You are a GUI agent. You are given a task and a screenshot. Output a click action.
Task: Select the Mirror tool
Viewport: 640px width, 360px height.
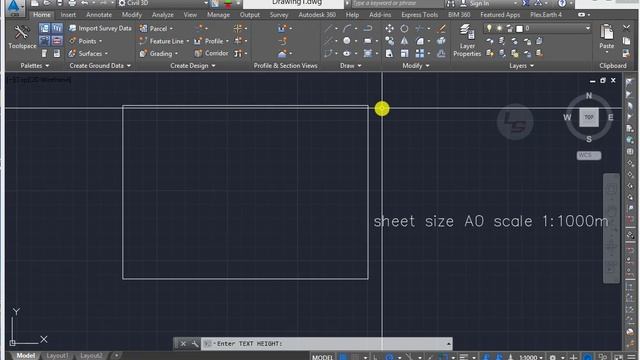point(404,41)
